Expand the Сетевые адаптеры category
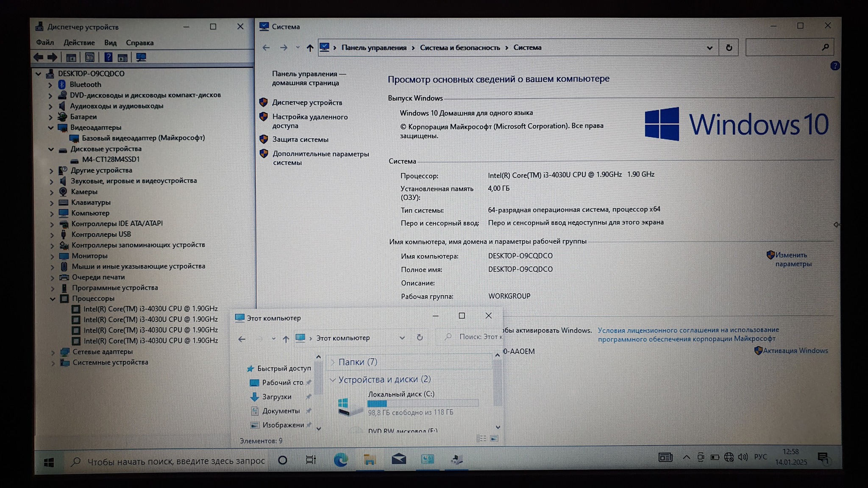The width and height of the screenshot is (868, 488). (53, 352)
